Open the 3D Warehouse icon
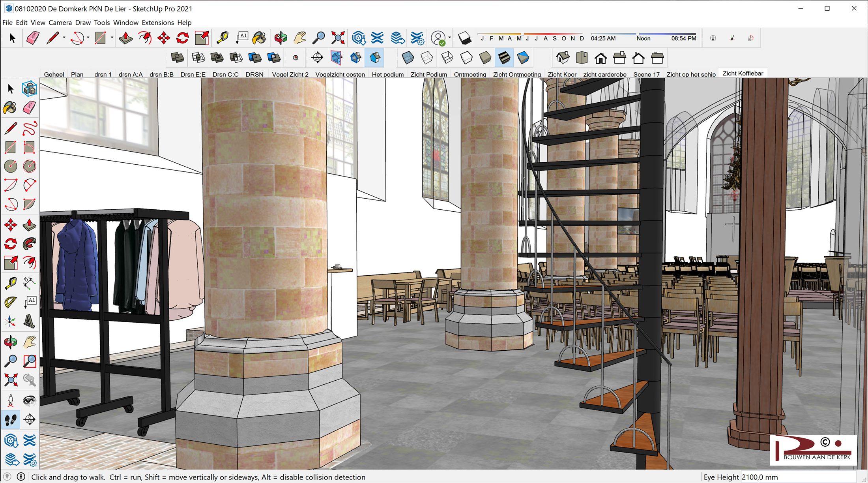Viewport: 868px width, 483px height. pos(358,38)
